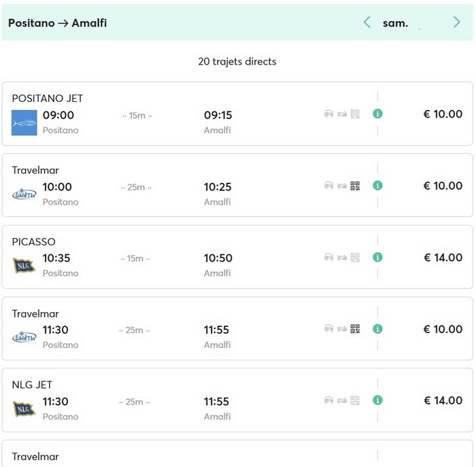
Task: Go to the previous date with the left chevron
Action: 367,22
